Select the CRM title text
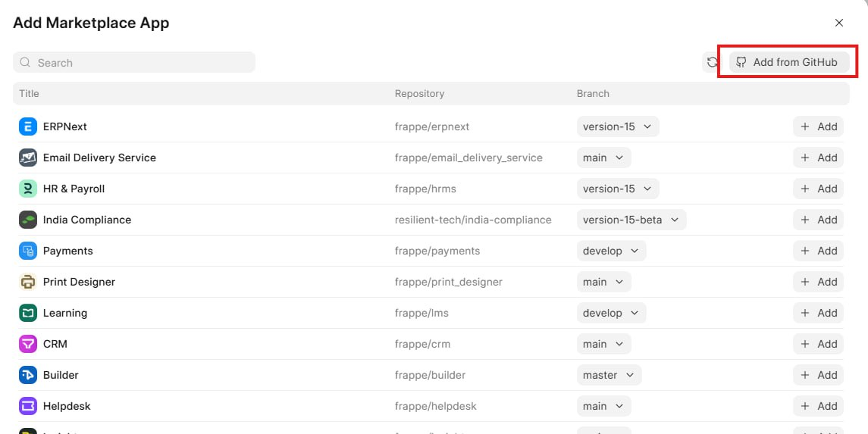Viewport: 868px width, 434px height. click(55, 343)
